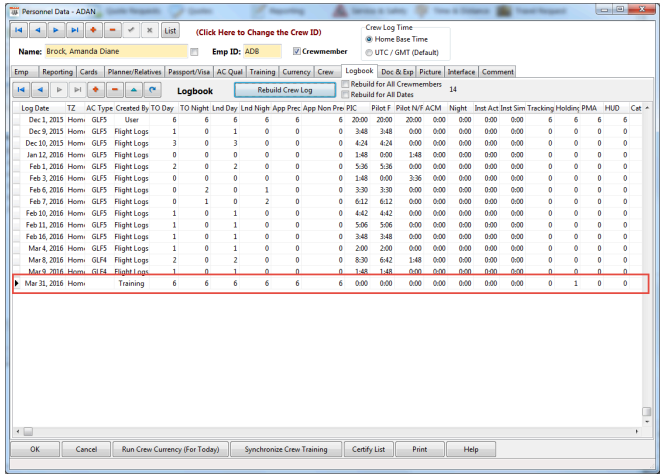The width and height of the screenshot is (661, 476).
Task: Click the horizontal scrollbar thumb of the grid
Action: pos(28,431)
